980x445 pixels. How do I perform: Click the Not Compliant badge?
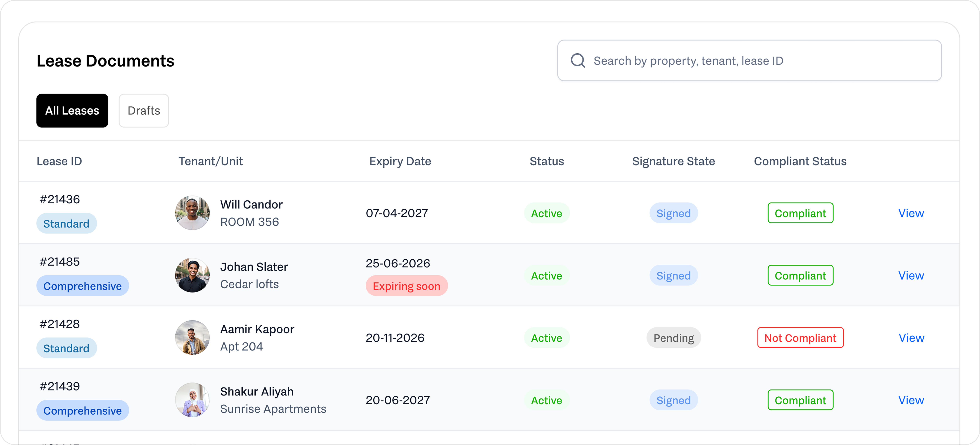tap(801, 338)
